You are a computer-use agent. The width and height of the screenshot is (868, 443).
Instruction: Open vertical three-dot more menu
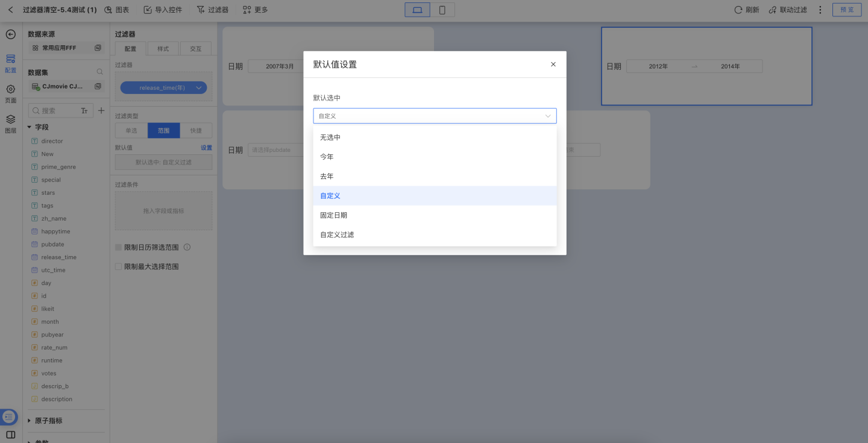pos(820,10)
